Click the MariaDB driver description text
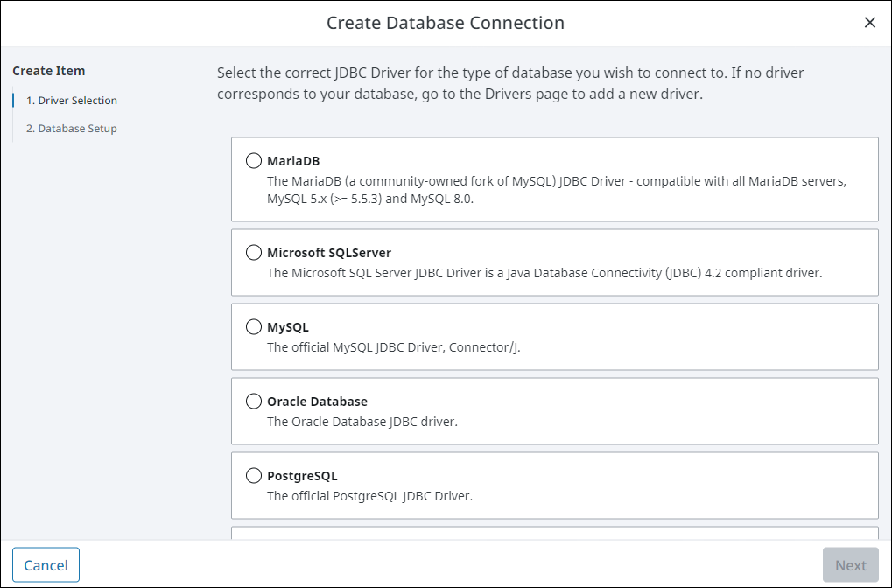892x588 pixels. click(x=557, y=190)
